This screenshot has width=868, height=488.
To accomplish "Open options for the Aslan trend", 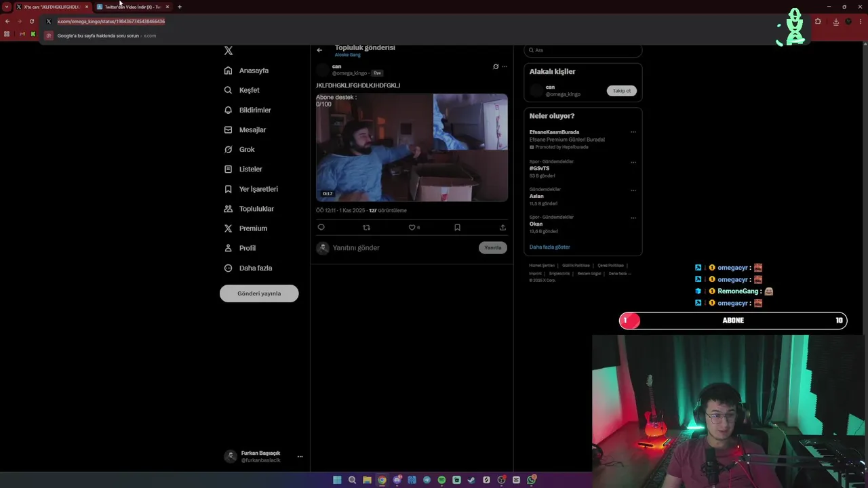I will [633, 190].
